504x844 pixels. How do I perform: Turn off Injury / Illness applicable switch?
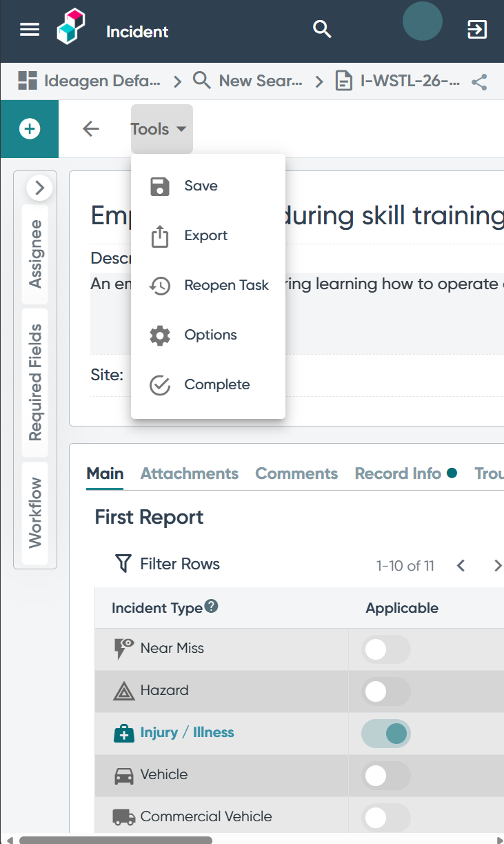click(386, 734)
